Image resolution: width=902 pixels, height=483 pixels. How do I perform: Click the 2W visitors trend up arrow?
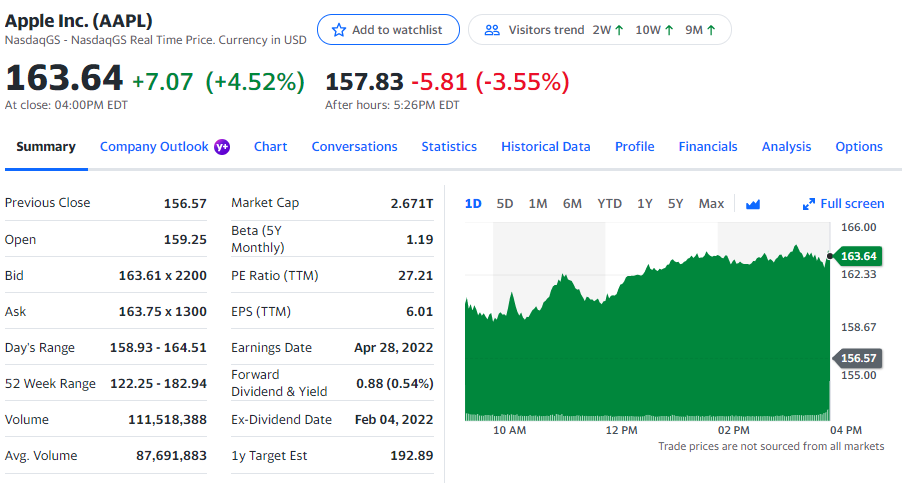tap(619, 30)
